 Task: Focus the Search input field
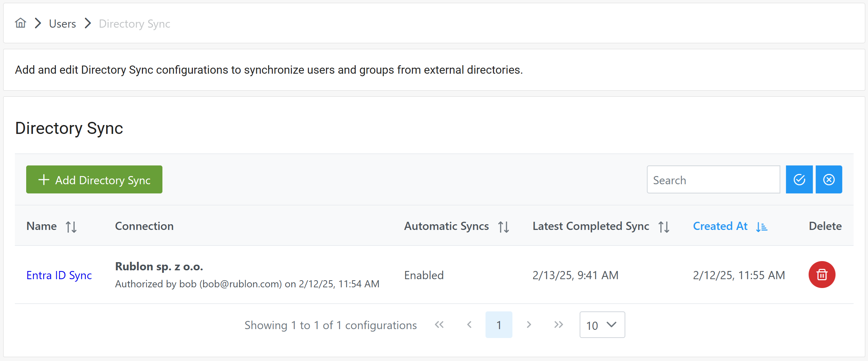coord(713,180)
